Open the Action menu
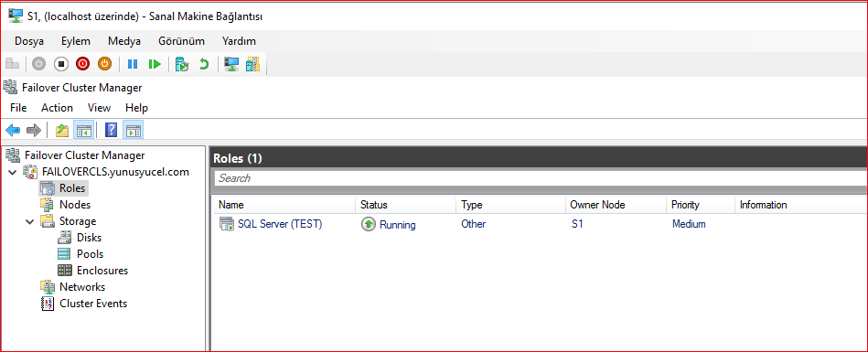 pos(57,107)
